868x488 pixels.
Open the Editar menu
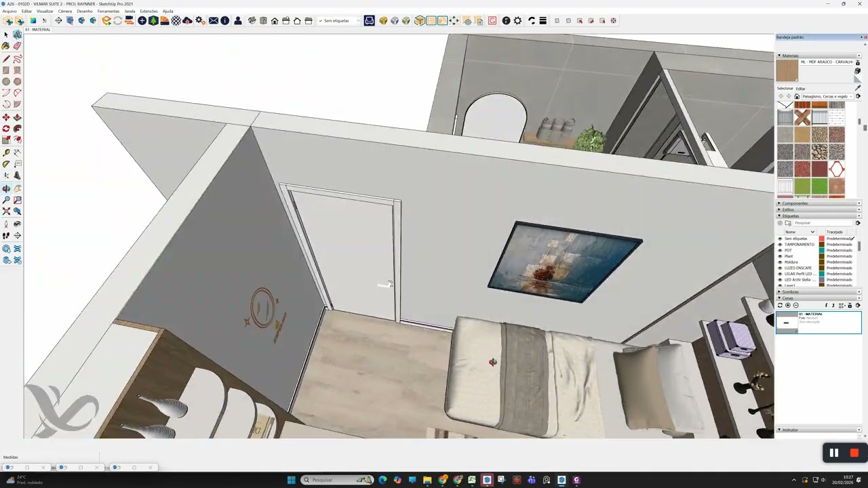click(x=26, y=12)
